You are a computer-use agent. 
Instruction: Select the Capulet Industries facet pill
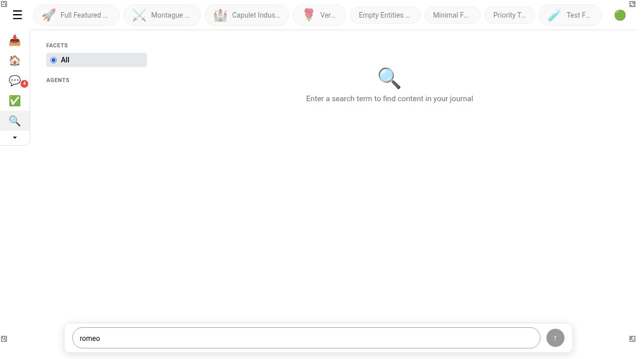[247, 15]
